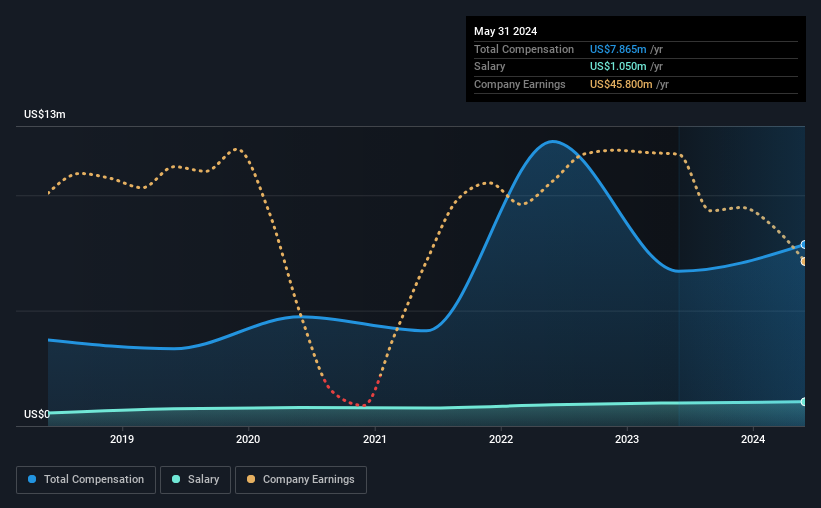Click the blue dot in Total Compensation legend
The image size is (821, 508).
point(32,479)
